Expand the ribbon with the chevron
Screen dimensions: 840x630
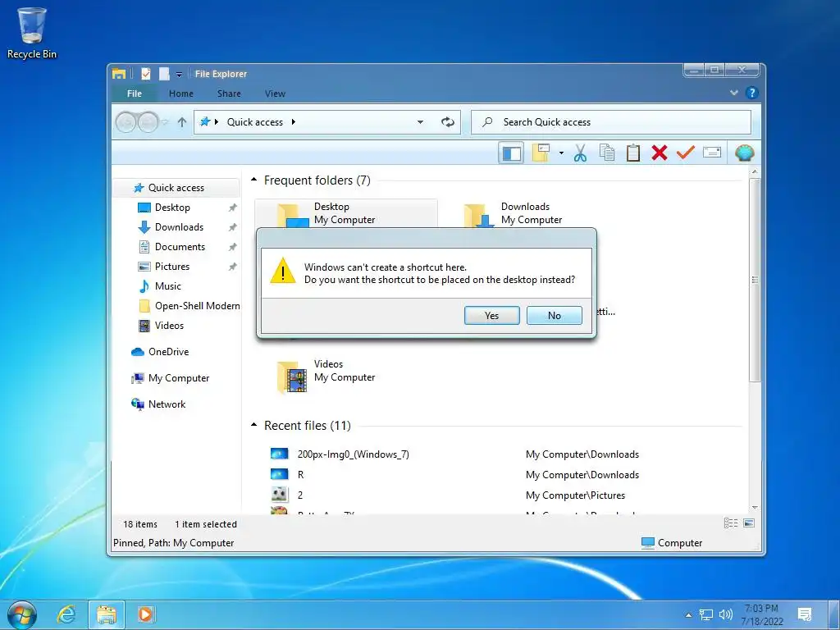pyautogui.click(x=734, y=93)
